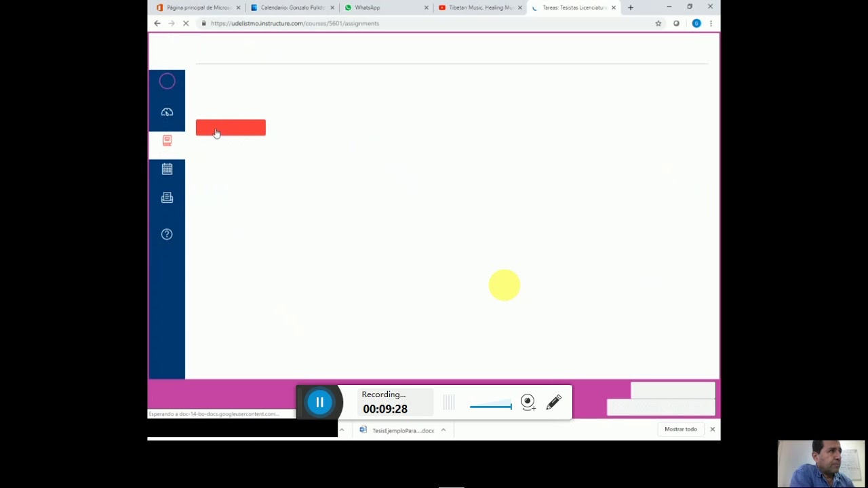Expand options chevron for the hidden download item

point(342,430)
